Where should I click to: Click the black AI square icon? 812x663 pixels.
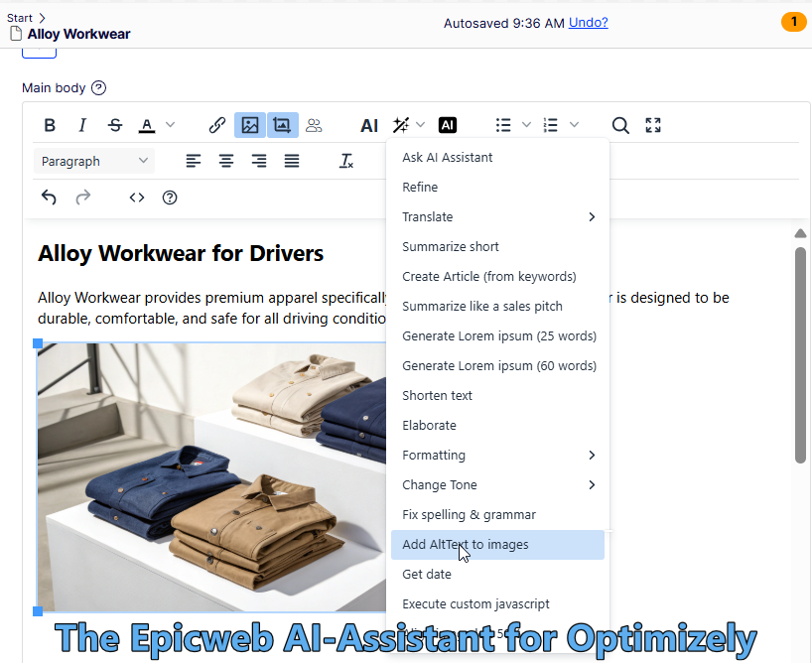point(448,125)
